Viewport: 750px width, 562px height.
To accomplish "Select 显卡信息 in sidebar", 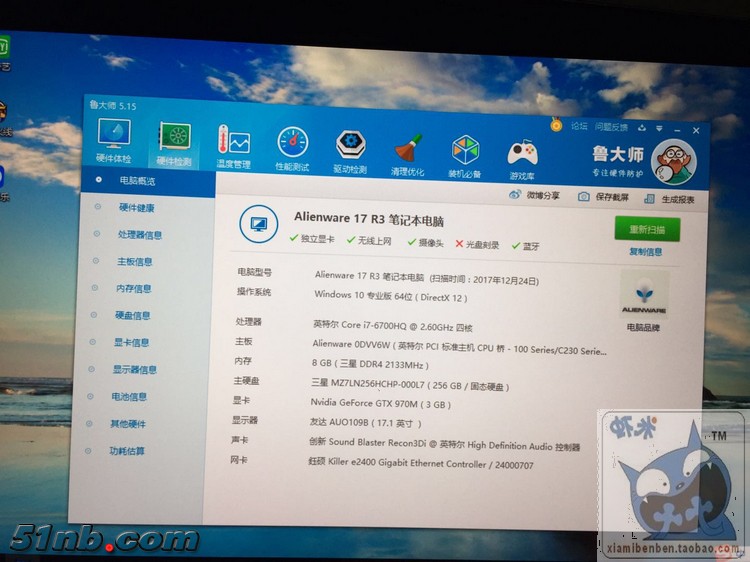I will tap(132, 342).
